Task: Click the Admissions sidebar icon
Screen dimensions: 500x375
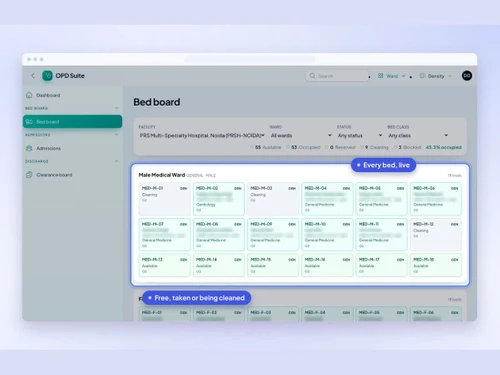Action: click(29, 148)
